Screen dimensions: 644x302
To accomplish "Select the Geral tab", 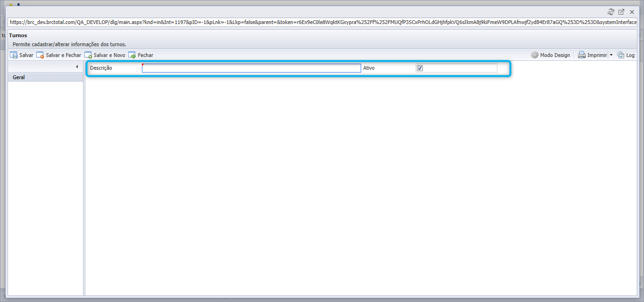I will click(46, 77).
